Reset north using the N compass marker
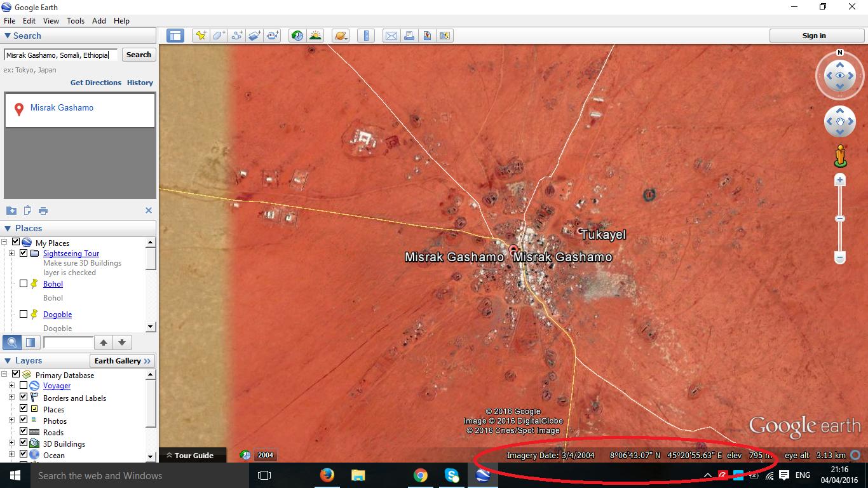 tap(840, 53)
